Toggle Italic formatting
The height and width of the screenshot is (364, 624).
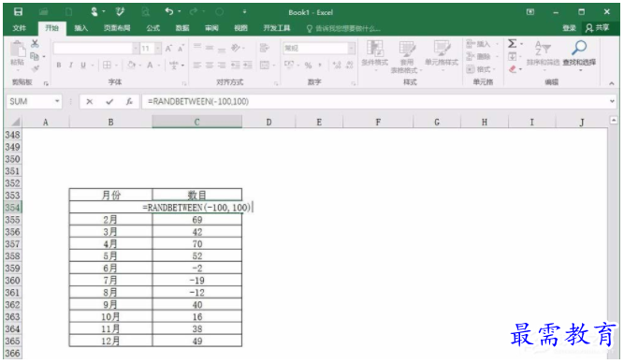(71, 65)
